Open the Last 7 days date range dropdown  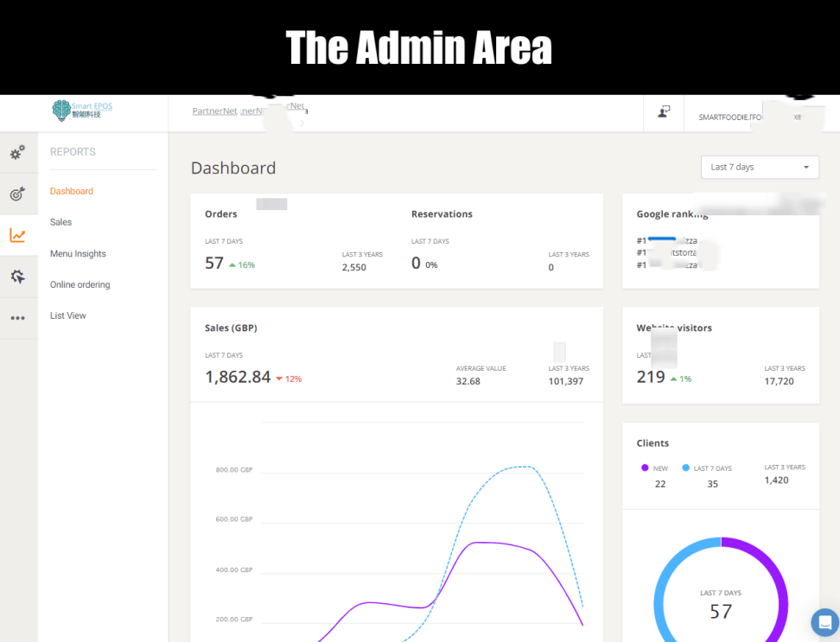pyautogui.click(x=759, y=167)
